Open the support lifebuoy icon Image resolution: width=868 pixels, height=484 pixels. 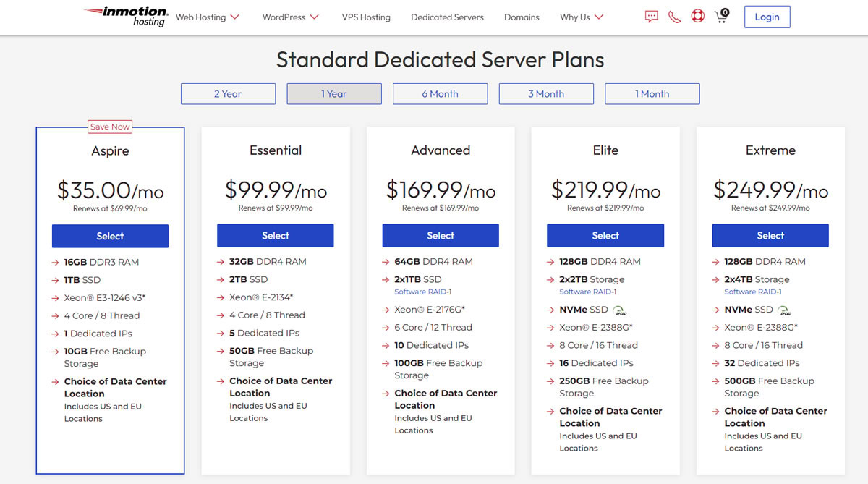pos(697,17)
